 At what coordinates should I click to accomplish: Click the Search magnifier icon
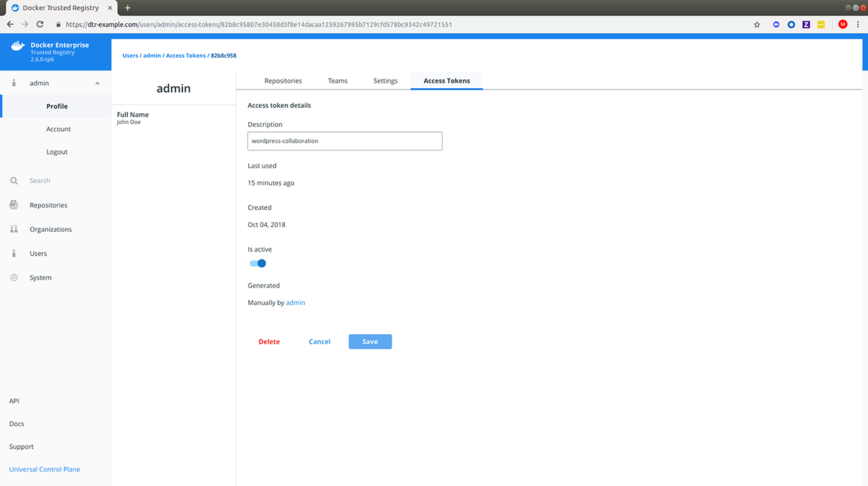[x=14, y=180]
